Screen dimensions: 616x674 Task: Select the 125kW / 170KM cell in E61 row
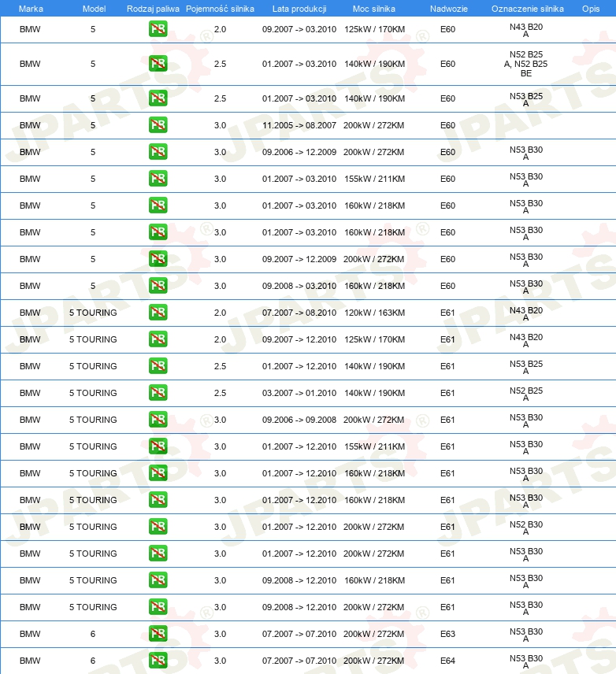tap(374, 339)
